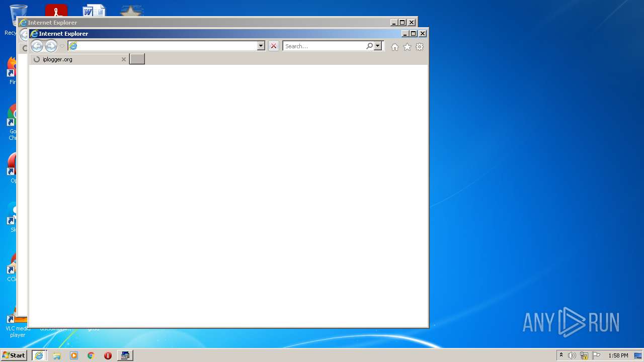Maximize the back Internet Explorer window
The height and width of the screenshot is (362, 644).
(403, 23)
